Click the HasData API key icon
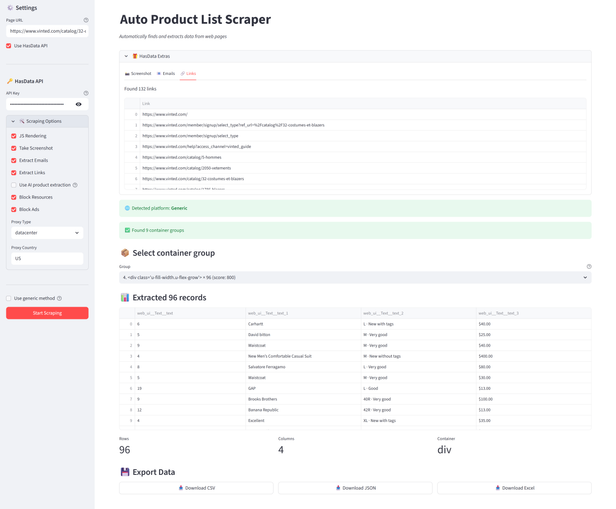The height and width of the screenshot is (509, 616). [x=10, y=81]
